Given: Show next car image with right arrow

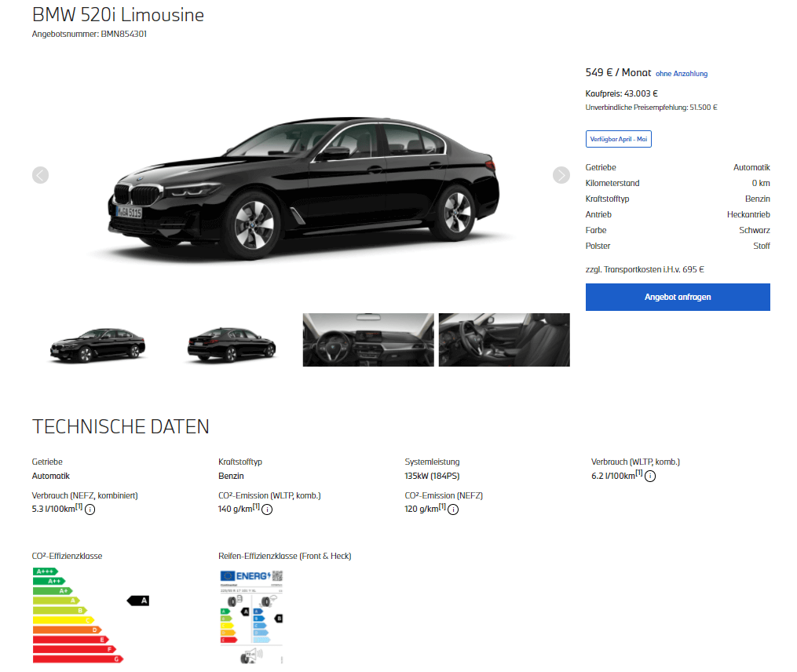Looking at the screenshot, I should 561,175.
